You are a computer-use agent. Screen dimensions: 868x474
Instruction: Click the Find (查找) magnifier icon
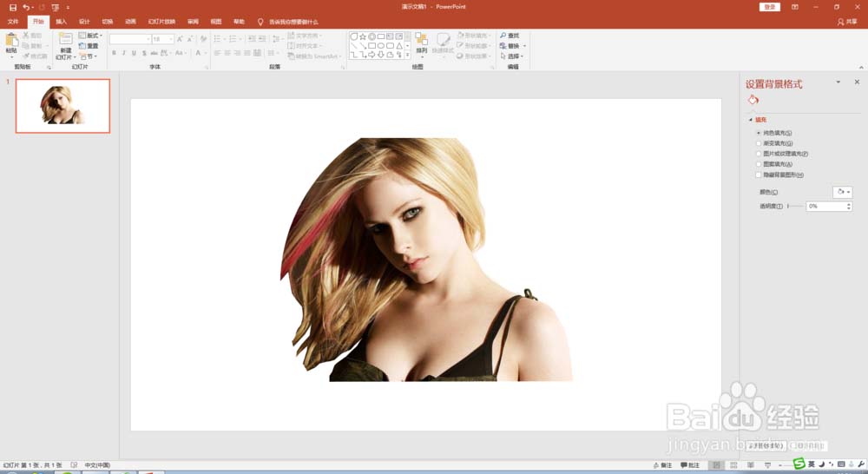(x=503, y=36)
